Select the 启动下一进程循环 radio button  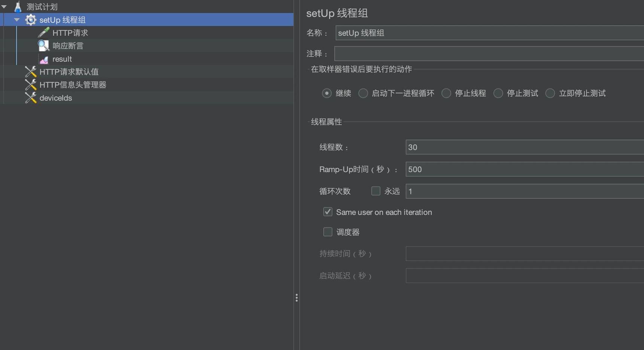coord(363,93)
